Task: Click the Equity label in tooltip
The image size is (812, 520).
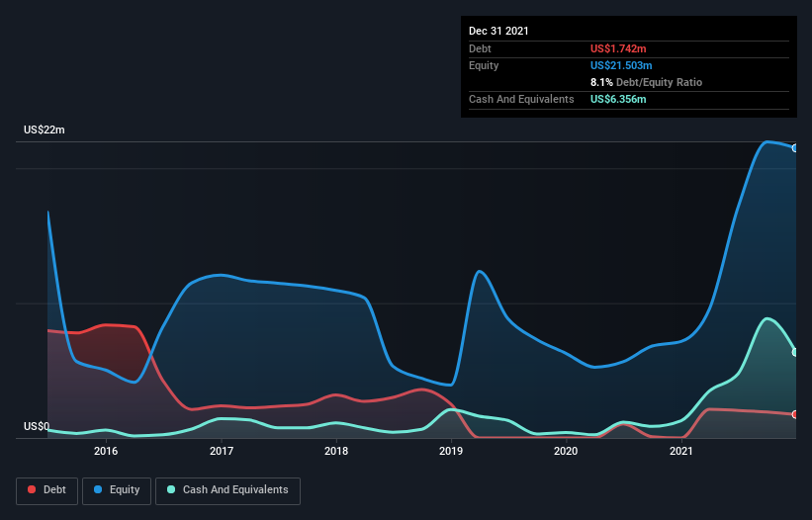Action: pos(484,65)
